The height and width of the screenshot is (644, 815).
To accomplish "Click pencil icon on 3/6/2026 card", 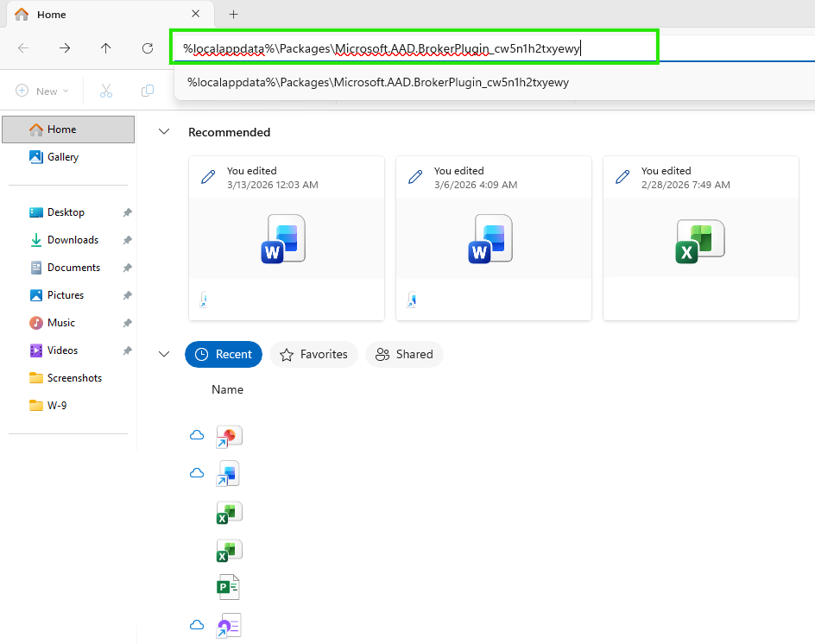I will click(x=415, y=177).
